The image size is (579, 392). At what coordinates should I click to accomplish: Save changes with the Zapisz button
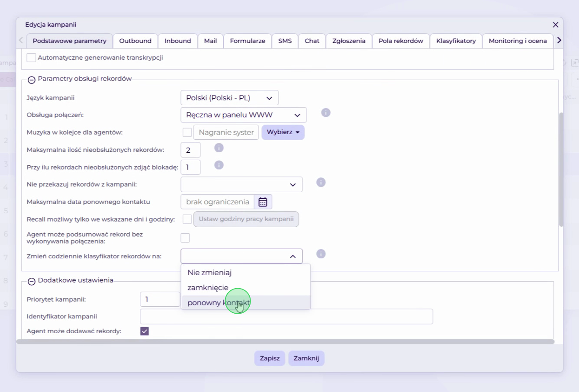(x=270, y=358)
